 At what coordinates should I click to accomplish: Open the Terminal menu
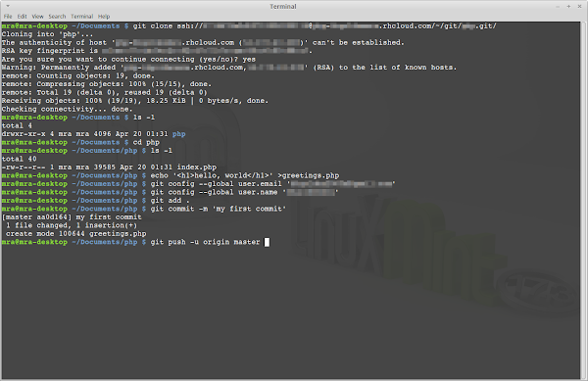click(x=81, y=16)
